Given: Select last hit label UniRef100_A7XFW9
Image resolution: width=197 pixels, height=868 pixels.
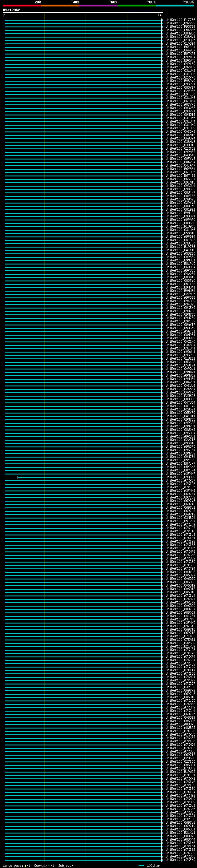Looking at the screenshot, I should point(180,860).
